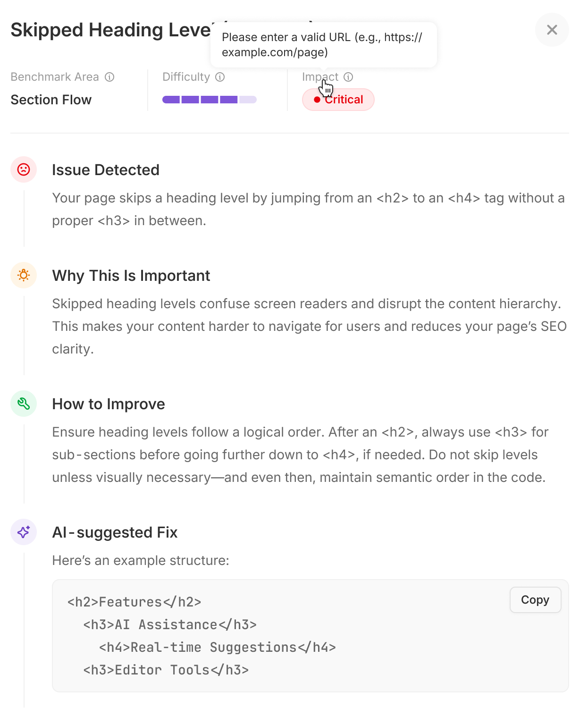Expand the How to Improve section heading
Image resolution: width=588 pixels, height=716 pixels.
coord(109,404)
